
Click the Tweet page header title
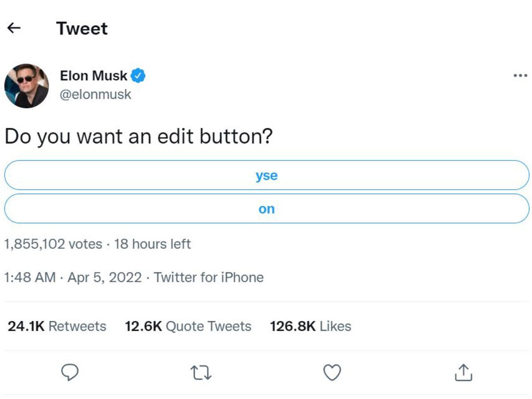[82, 29]
